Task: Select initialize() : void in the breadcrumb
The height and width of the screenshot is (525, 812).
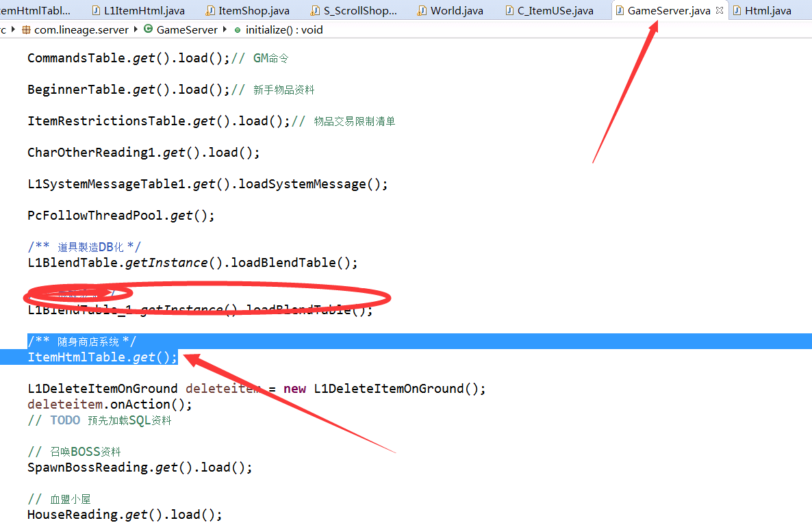Action: click(x=284, y=30)
